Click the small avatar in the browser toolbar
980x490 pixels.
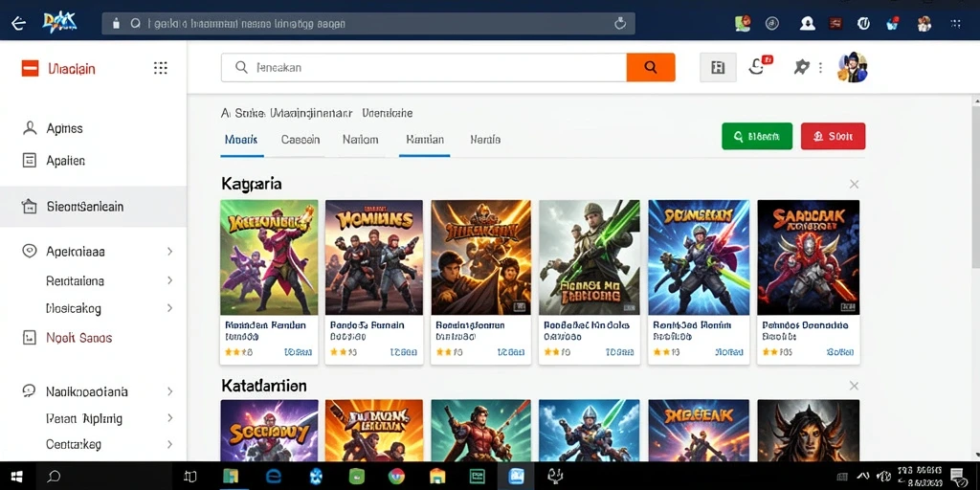pos(924,24)
